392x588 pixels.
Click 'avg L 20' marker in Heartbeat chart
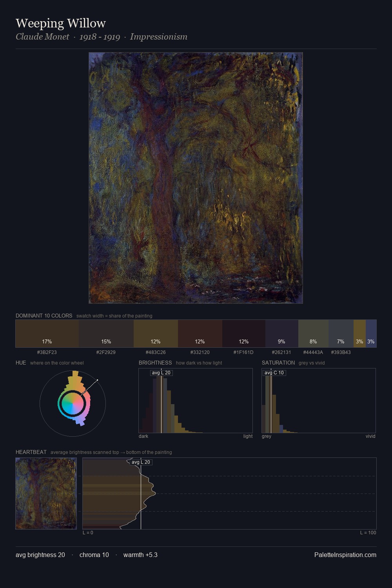(x=141, y=462)
